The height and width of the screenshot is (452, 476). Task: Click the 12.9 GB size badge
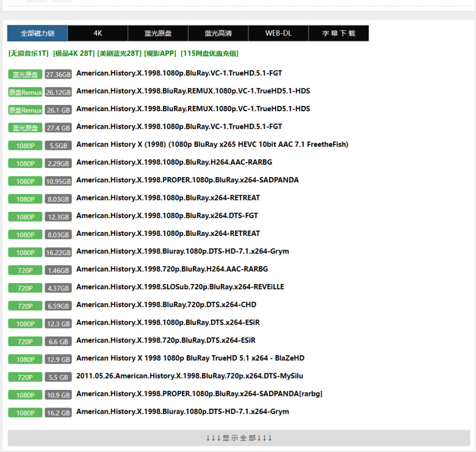click(58, 359)
